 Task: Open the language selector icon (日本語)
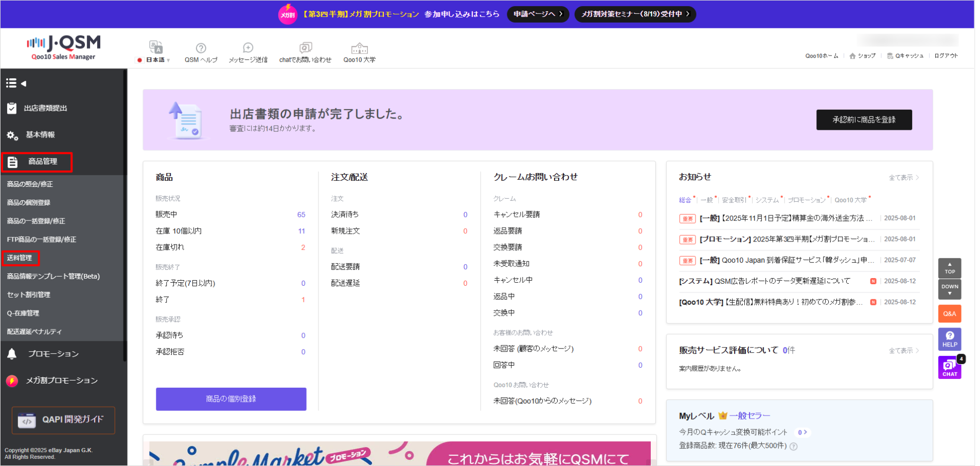156,48
